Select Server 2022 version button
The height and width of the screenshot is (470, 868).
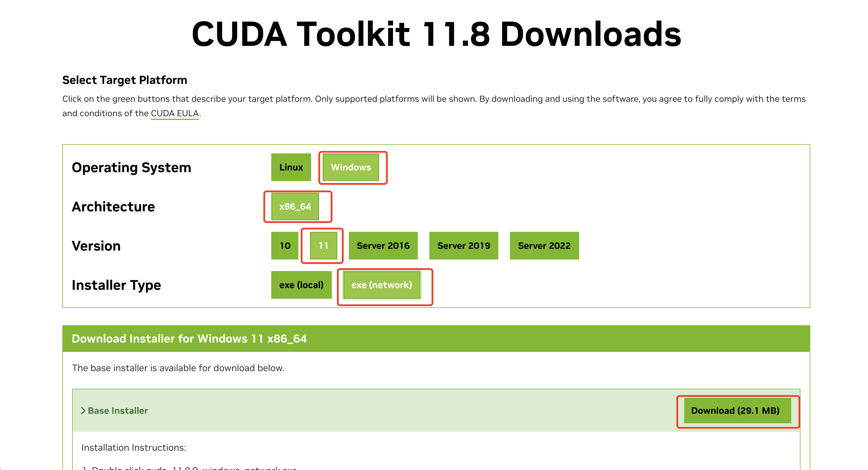pos(543,245)
